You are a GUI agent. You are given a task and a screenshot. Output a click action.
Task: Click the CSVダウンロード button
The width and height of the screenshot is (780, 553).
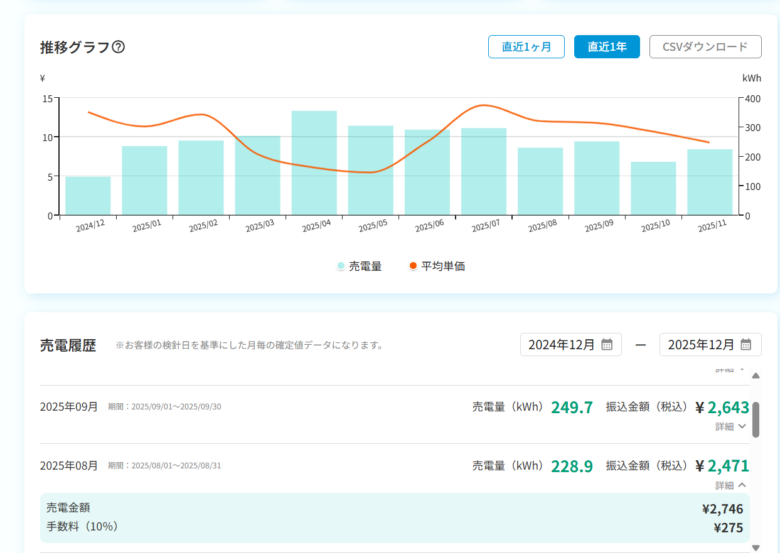(705, 47)
